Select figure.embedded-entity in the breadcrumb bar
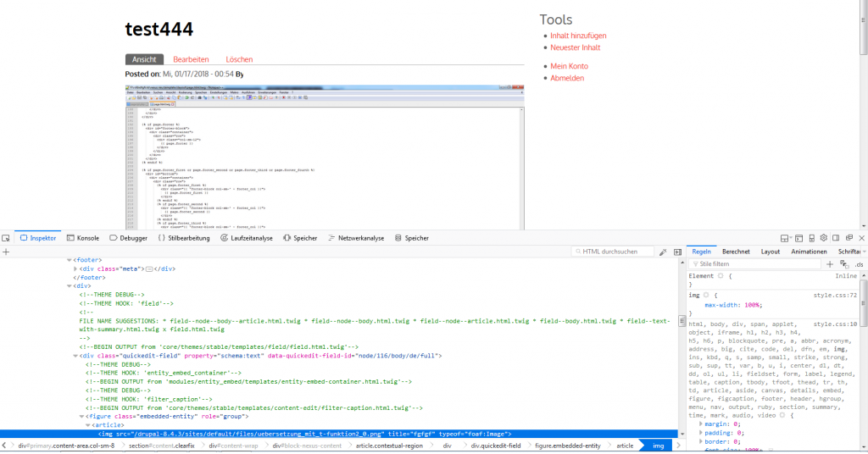This screenshot has width=868, height=454. point(567,446)
